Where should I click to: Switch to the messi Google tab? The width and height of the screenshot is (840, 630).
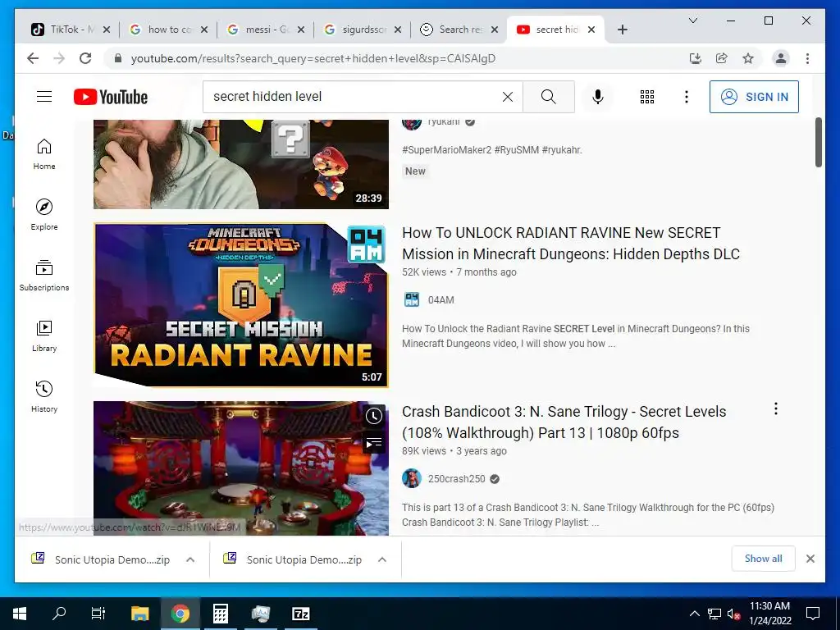click(265, 30)
